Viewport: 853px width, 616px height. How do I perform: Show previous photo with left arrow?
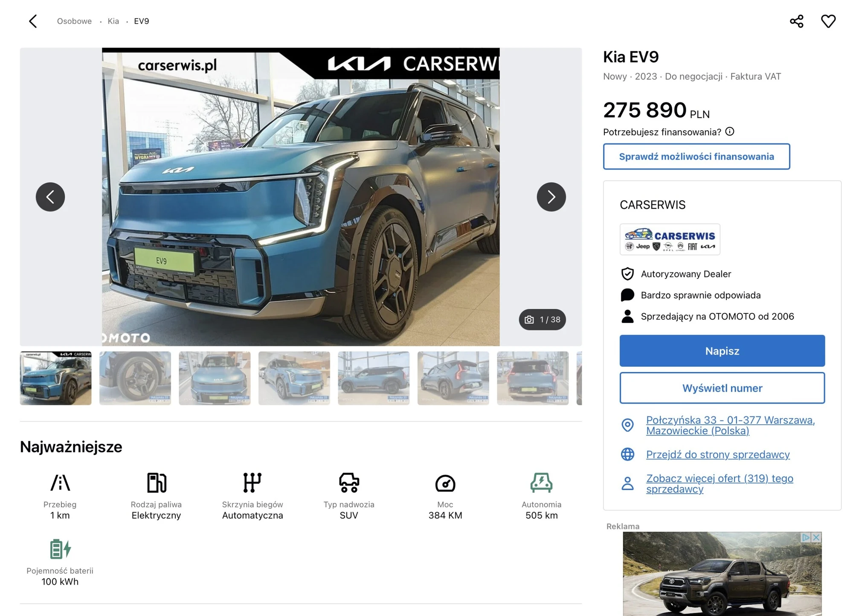pyautogui.click(x=50, y=197)
